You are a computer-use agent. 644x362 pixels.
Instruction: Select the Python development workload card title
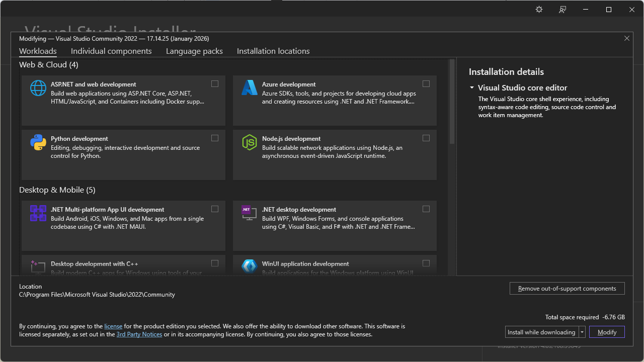pyautogui.click(x=79, y=139)
